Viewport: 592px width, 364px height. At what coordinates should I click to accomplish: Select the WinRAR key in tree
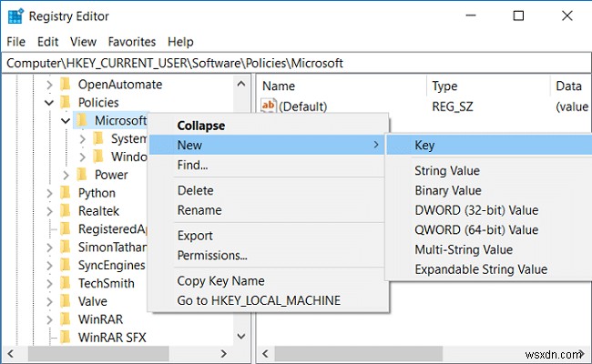tap(97, 319)
